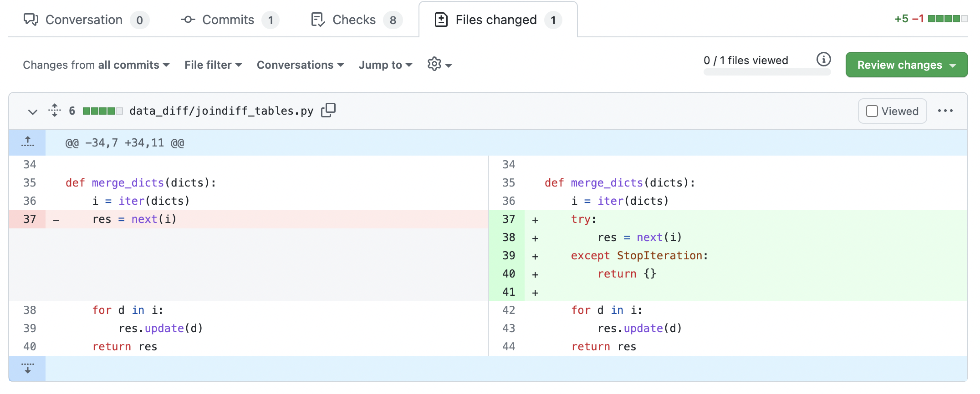Click the Commits tab icon
This screenshot has width=980, height=394.
pyautogui.click(x=188, y=20)
